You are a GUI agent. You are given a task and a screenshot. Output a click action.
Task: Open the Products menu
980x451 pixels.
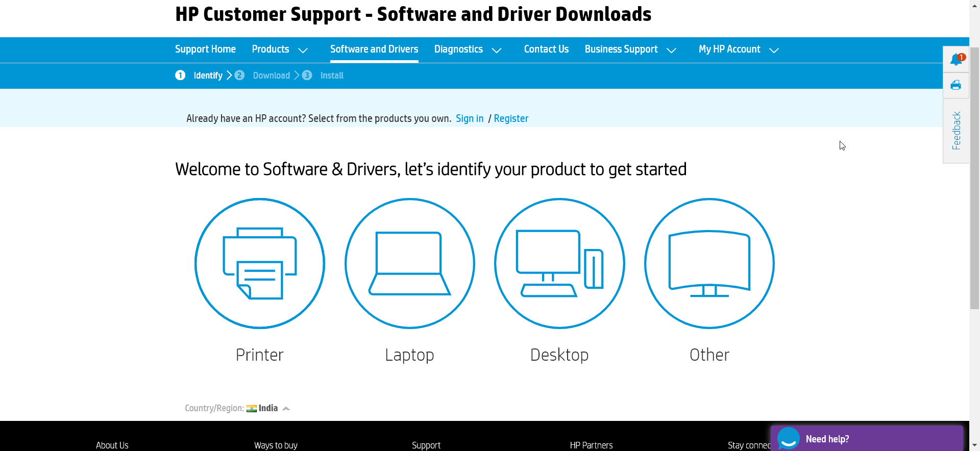coord(271,49)
